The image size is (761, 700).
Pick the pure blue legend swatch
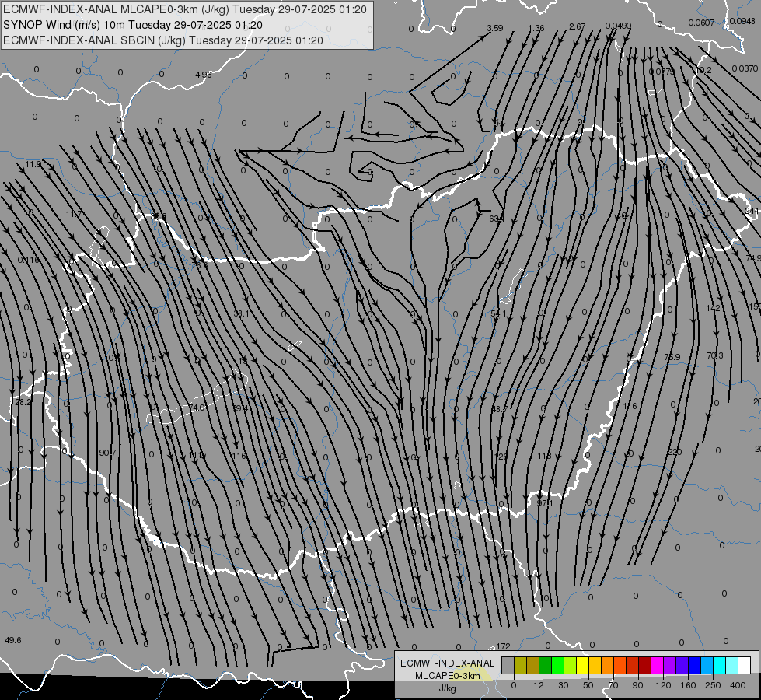(x=694, y=665)
